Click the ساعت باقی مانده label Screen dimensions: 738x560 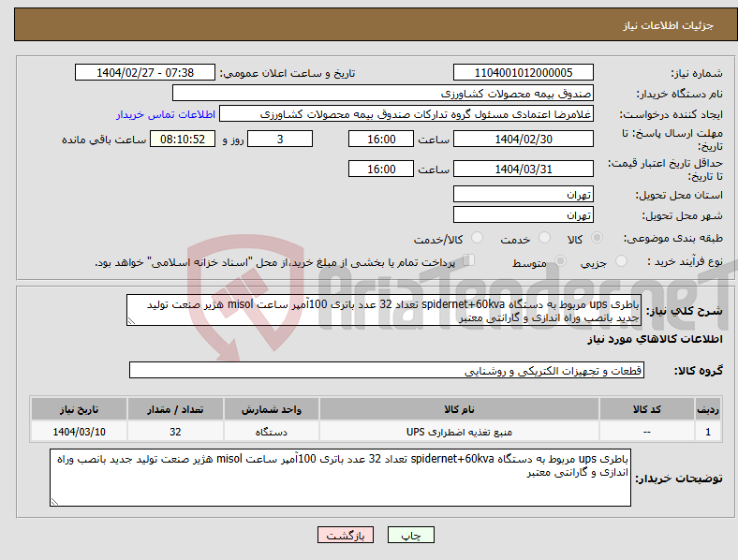104,140
